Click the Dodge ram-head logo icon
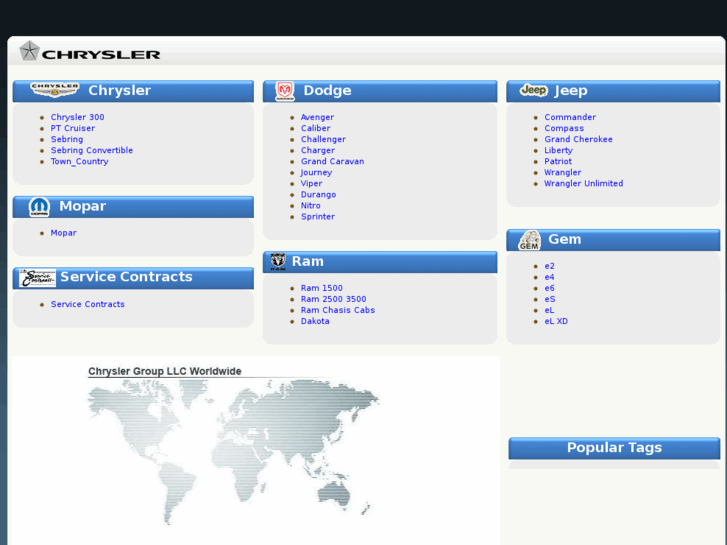 tap(285, 91)
